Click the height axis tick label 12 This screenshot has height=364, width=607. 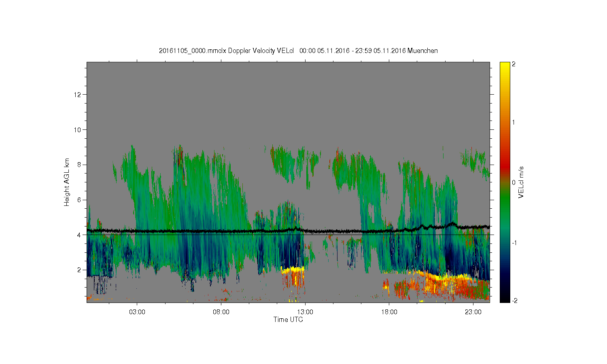[78, 95]
